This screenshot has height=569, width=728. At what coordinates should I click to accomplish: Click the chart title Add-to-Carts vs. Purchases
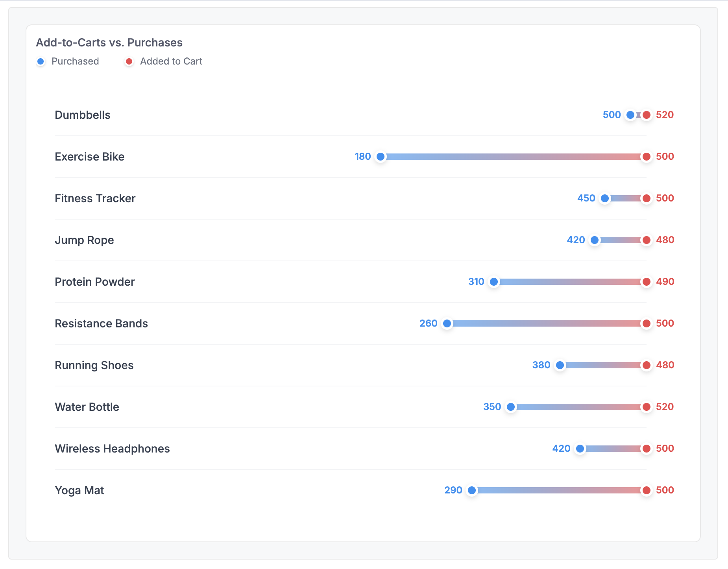[109, 42]
